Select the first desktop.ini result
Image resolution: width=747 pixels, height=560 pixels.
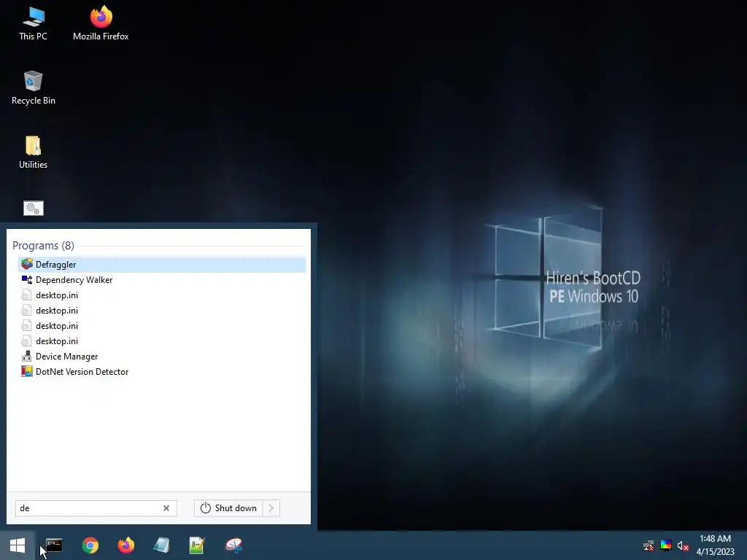tap(162, 295)
